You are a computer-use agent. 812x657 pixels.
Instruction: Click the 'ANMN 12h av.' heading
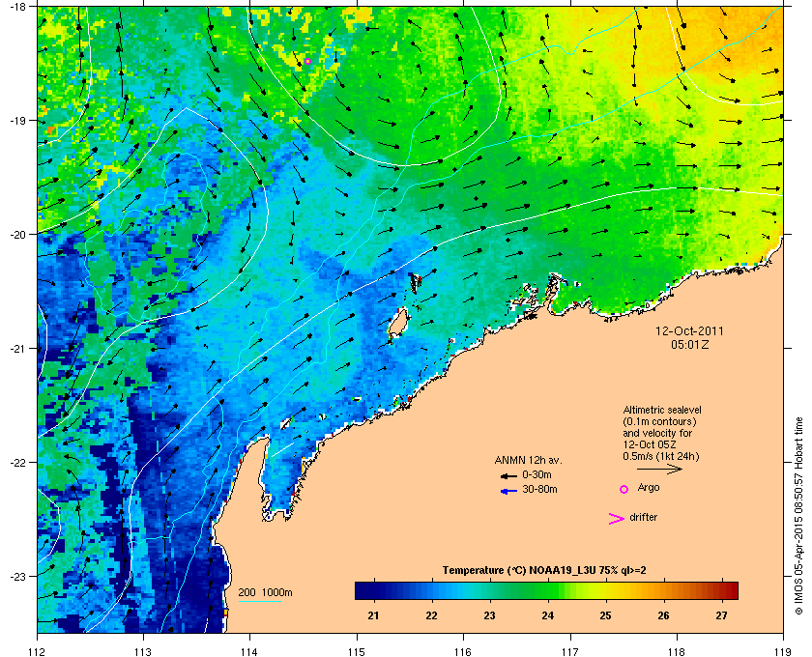[x=528, y=460]
